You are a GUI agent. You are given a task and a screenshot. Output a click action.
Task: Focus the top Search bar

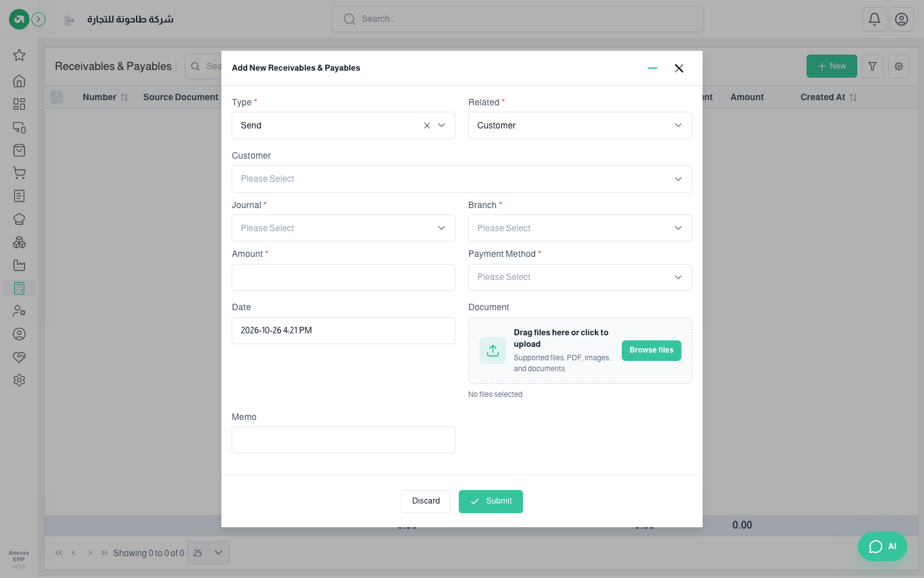click(518, 19)
